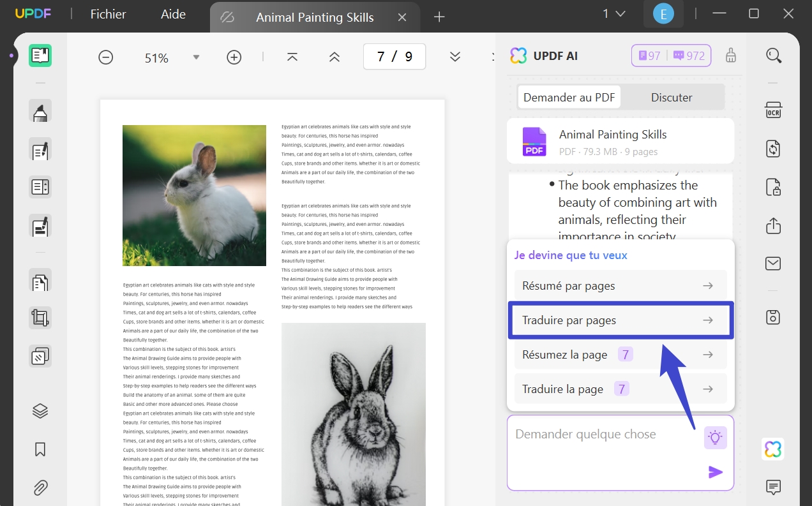The height and width of the screenshot is (506, 812).
Task: Open the attachments paperclip panel
Action: coord(40,487)
